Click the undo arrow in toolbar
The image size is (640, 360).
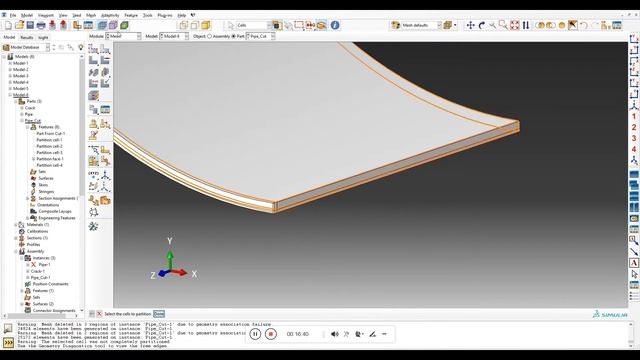(x=584, y=25)
